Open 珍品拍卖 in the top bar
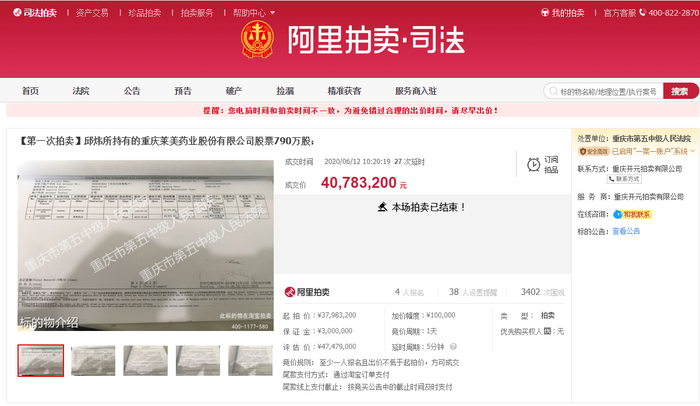The image size is (700, 406). pyautogui.click(x=145, y=13)
